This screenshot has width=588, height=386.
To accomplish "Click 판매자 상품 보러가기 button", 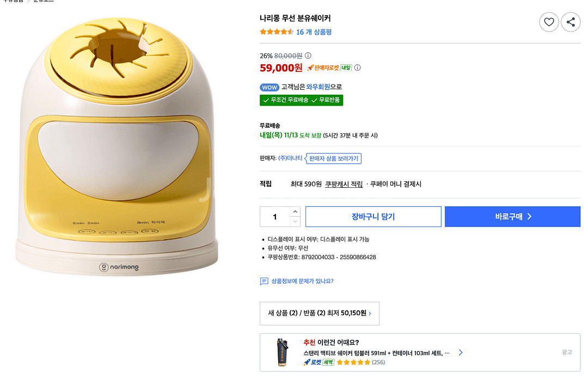I will tap(334, 158).
